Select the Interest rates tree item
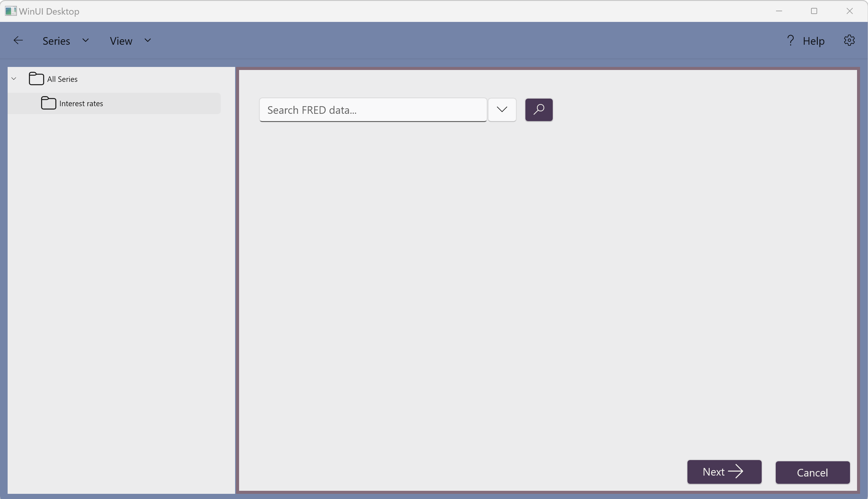Image resolution: width=868 pixels, height=499 pixels. pyautogui.click(x=81, y=103)
